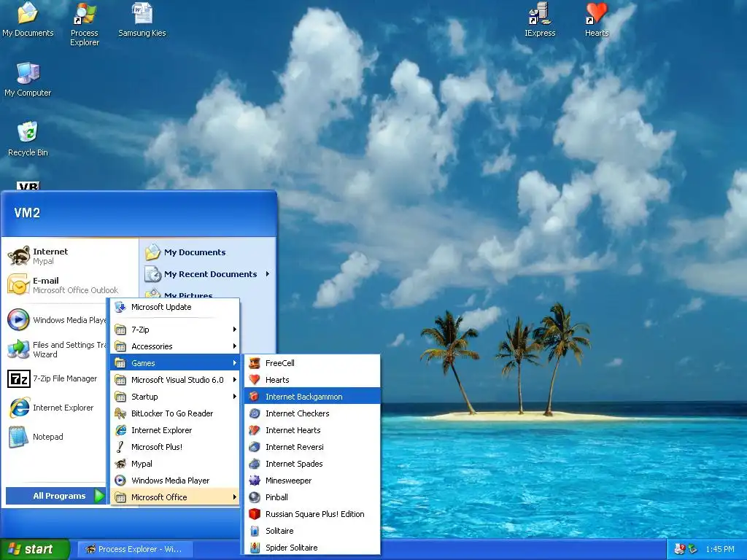Click the taskbar clock showing 1:45 PM

tap(720, 549)
